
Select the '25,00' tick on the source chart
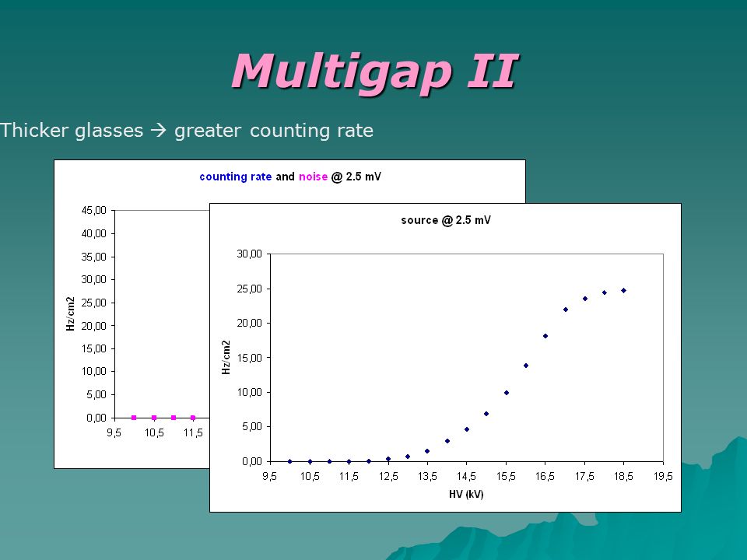coord(250,289)
